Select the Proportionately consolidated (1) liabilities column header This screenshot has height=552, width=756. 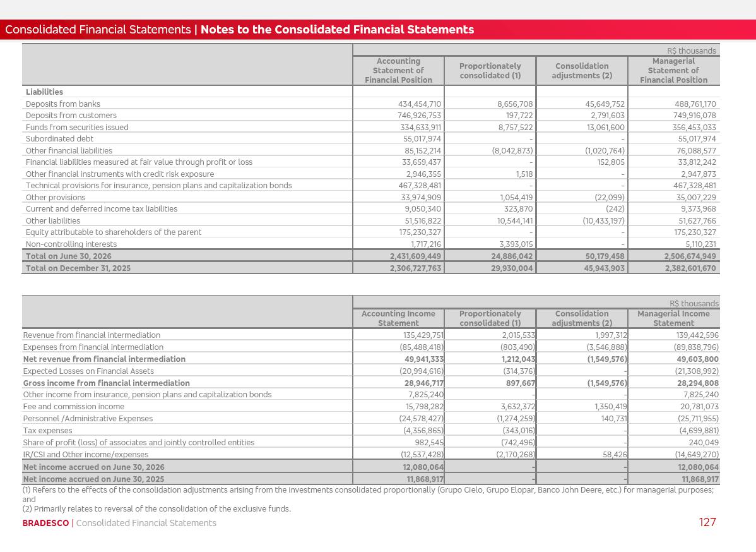coord(490,71)
